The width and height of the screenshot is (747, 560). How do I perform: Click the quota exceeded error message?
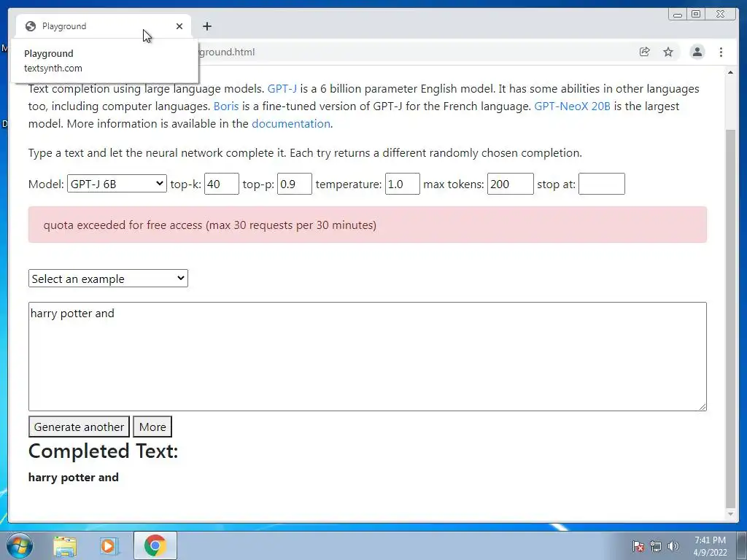pos(368,225)
